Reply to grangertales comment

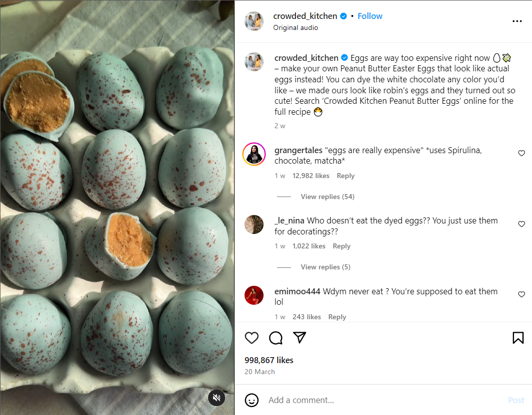[345, 176]
